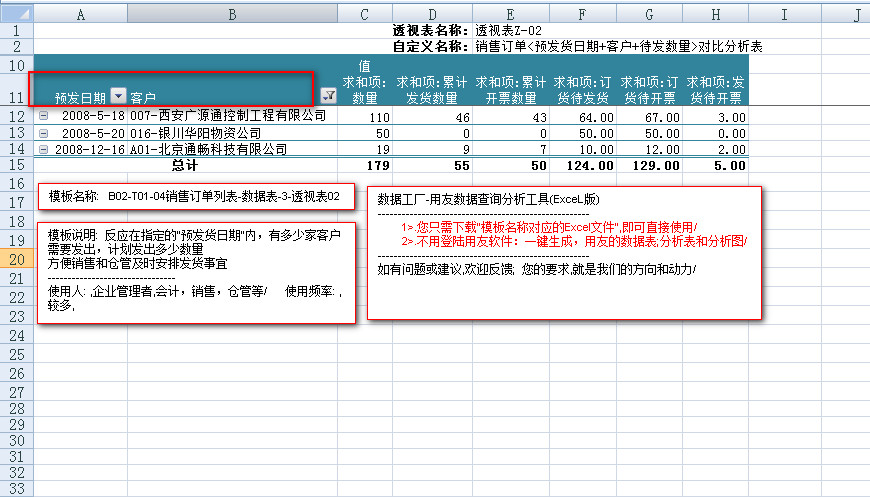Screen dimensions: 870x497
Task: Select row 15 header
Action: (16, 165)
